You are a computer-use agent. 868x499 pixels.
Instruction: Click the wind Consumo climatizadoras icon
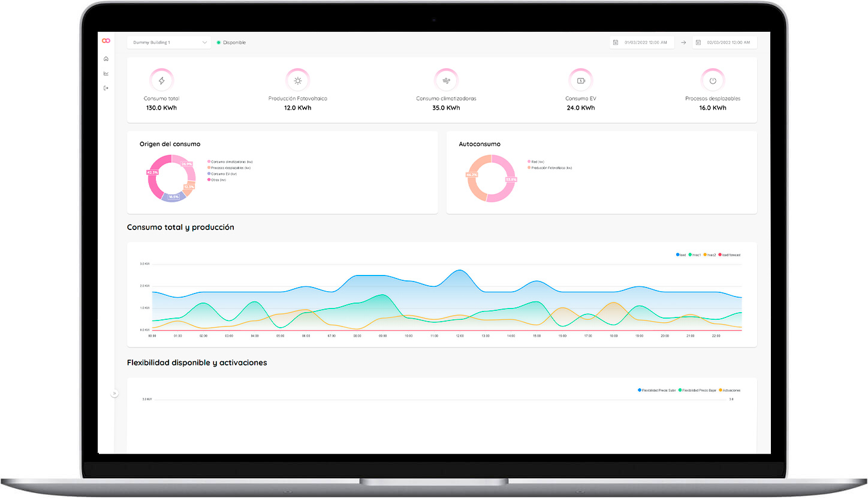click(446, 81)
